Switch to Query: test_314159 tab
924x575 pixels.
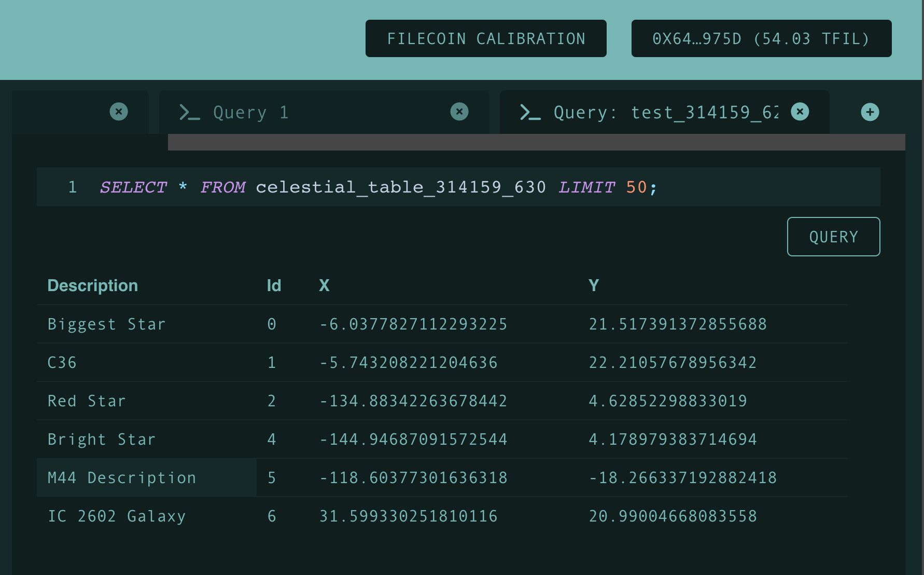click(664, 112)
